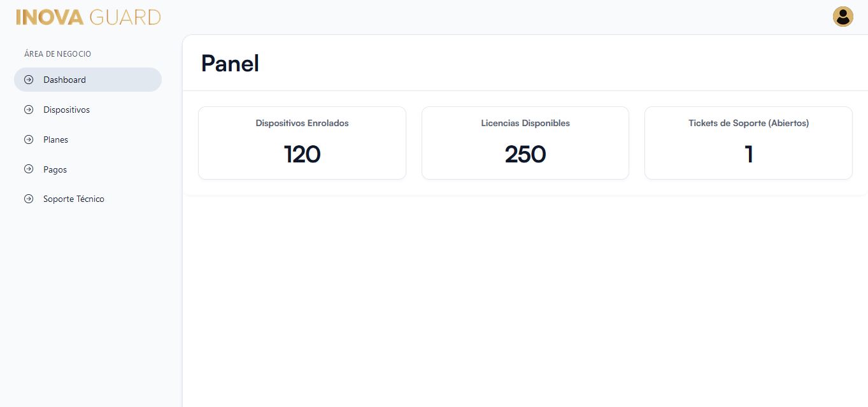Click the arrow icon next to Pagos
The width and height of the screenshot is (868, 407).
pyautogui.click(x=29, y=169)
